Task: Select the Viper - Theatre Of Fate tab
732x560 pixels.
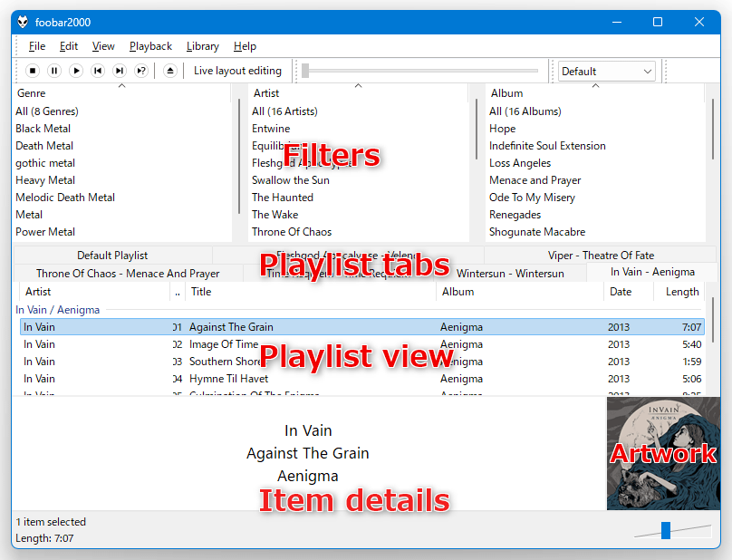Action: point(601,256)
